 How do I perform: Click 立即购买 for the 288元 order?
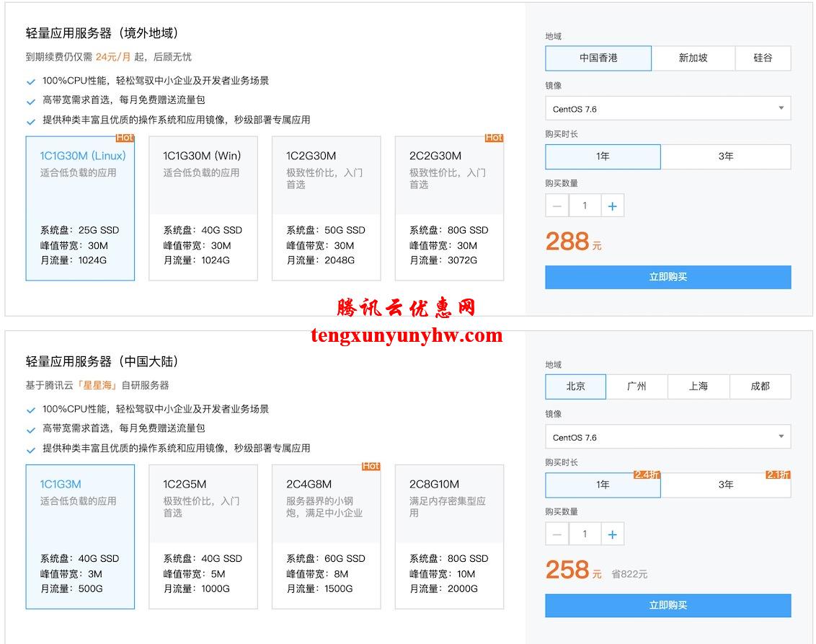(x=668, y=277)
